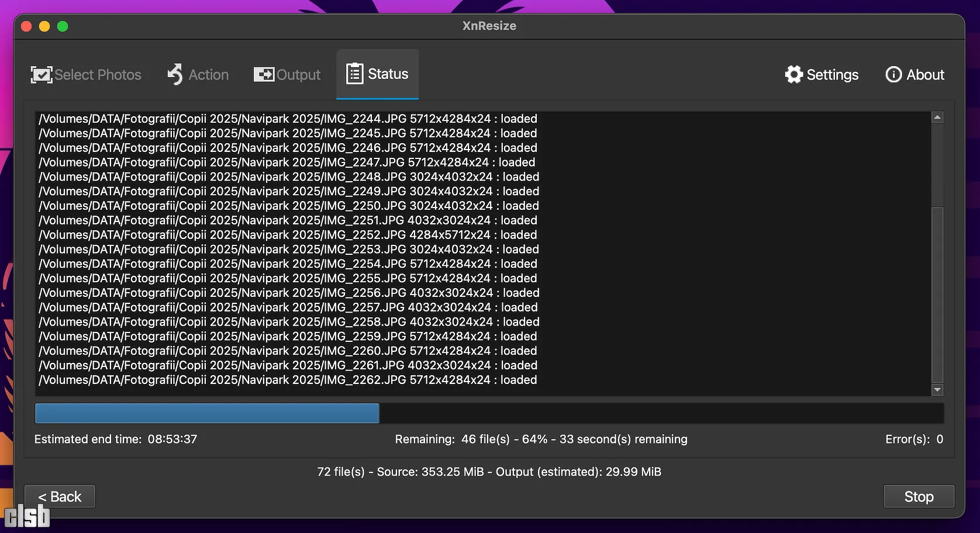
Task: Click the Settings label
Action: 832,75
